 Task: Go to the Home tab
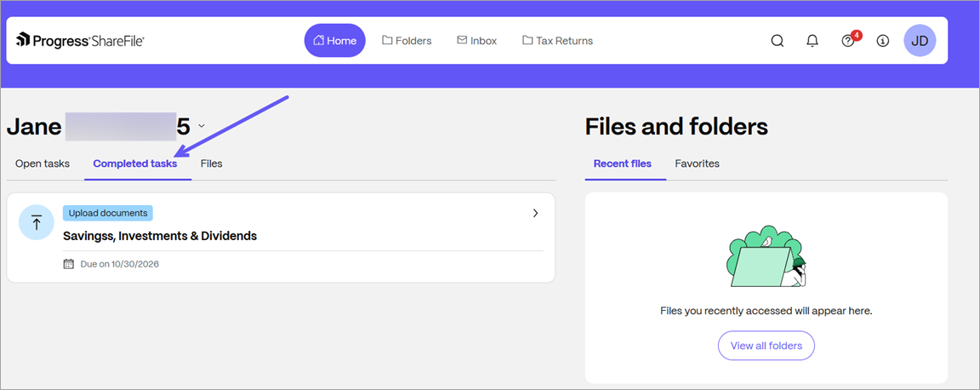[334, 41]
